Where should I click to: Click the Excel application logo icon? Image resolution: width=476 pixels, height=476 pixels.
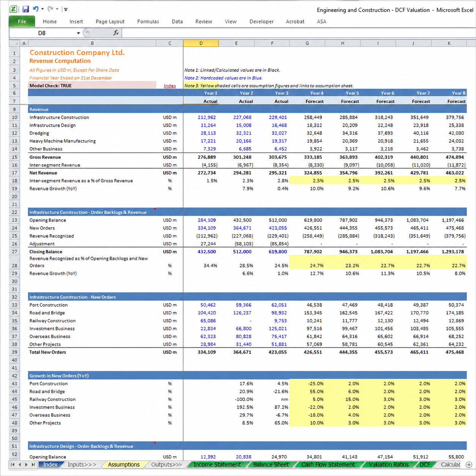pyautogui.click(x=13, y=9)
